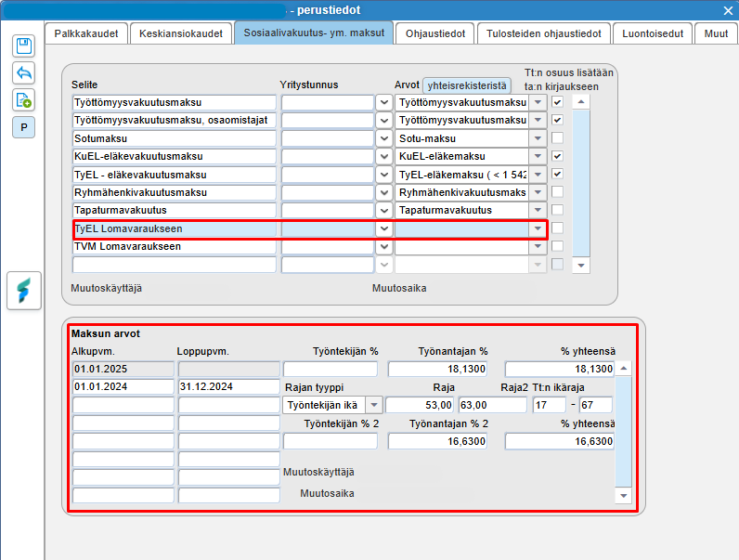Expand Arvot dropdown showing TyEL-eläkemaksu
The image size is (739, 560).
538,175
